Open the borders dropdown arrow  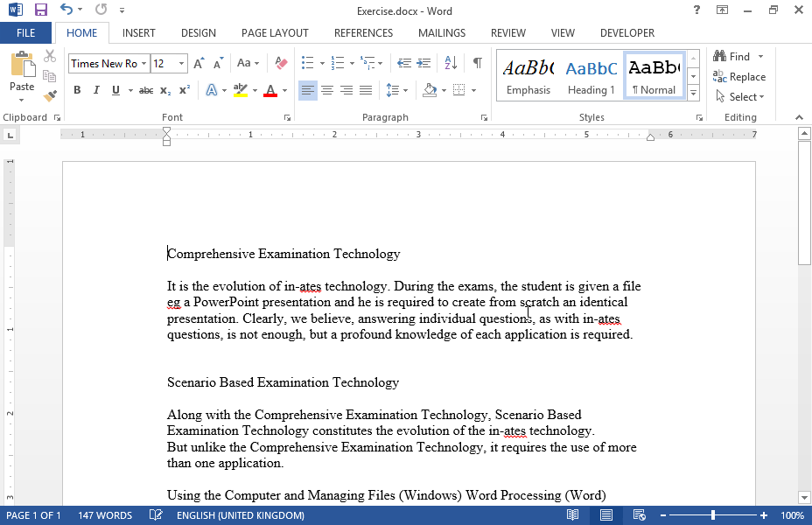[x=474, y=91]
